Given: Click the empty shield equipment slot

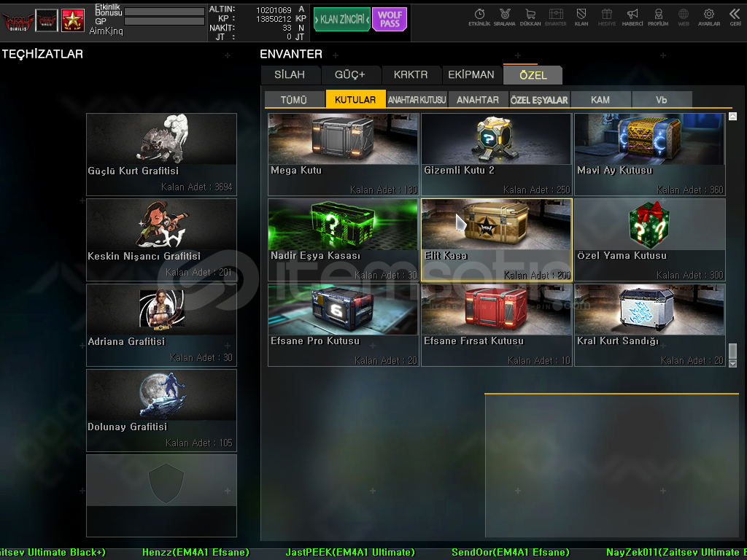Looking at the screenshot, I should (x=161, y=495).
